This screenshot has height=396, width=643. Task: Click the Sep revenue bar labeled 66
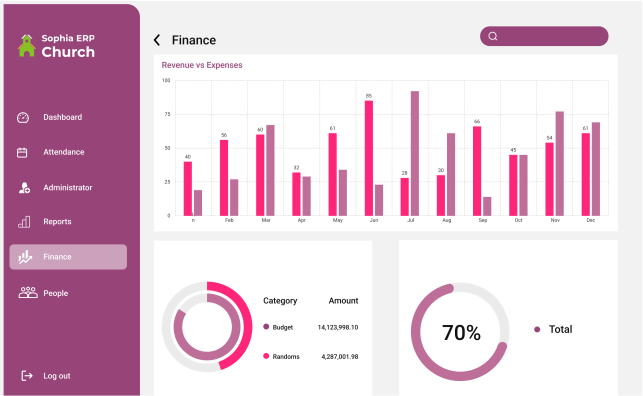tap(477, 171)
